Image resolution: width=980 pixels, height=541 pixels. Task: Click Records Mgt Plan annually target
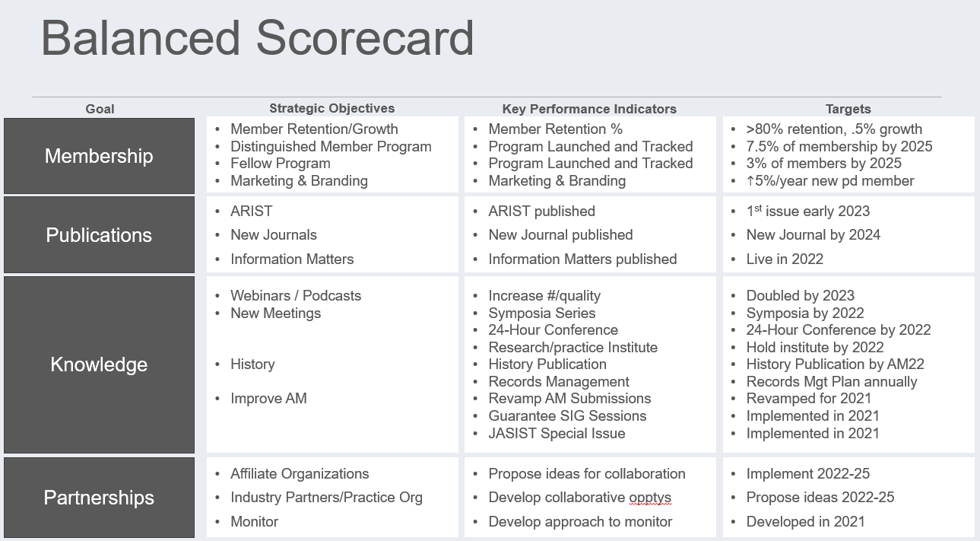point(832,381)
